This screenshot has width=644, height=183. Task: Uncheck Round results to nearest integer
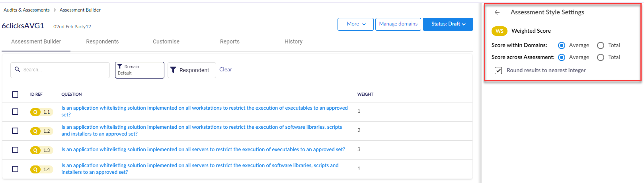coord(498,71)
